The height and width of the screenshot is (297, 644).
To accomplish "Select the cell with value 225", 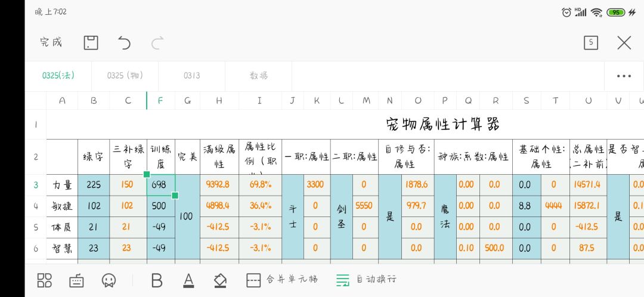I will click(x=94, y=185).
